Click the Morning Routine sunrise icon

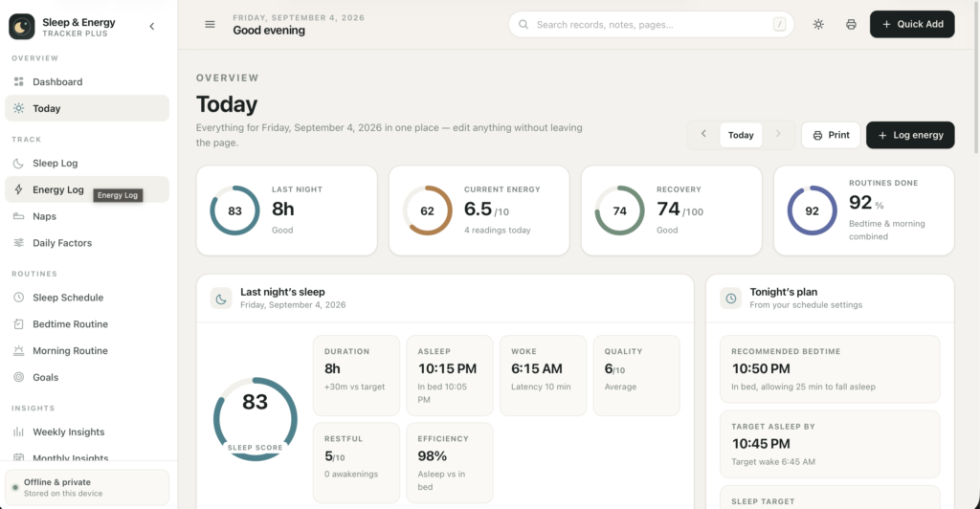[x=19, y=350]
